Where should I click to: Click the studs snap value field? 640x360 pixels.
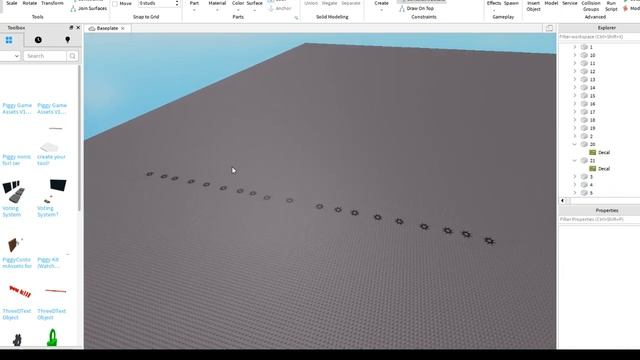point(156,3)
